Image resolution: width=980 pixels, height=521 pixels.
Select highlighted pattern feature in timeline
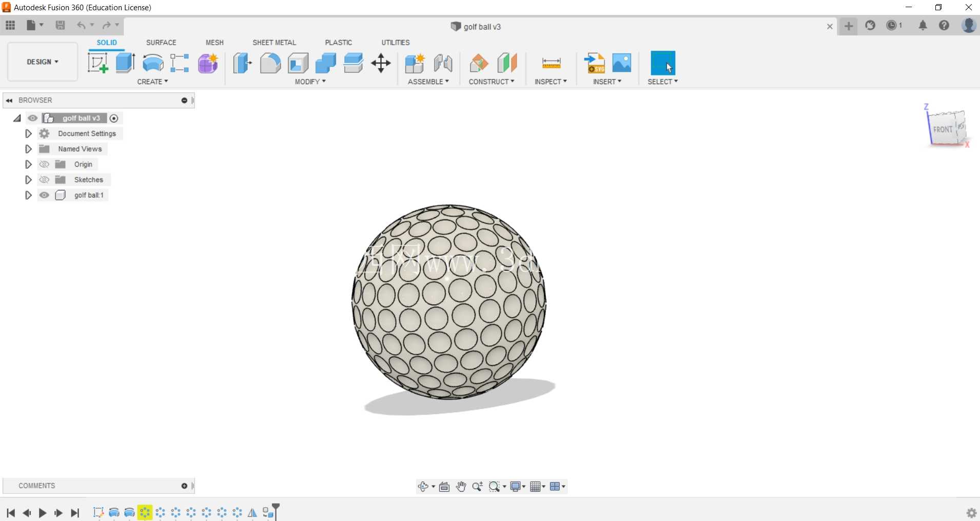[x=145, y=512]
